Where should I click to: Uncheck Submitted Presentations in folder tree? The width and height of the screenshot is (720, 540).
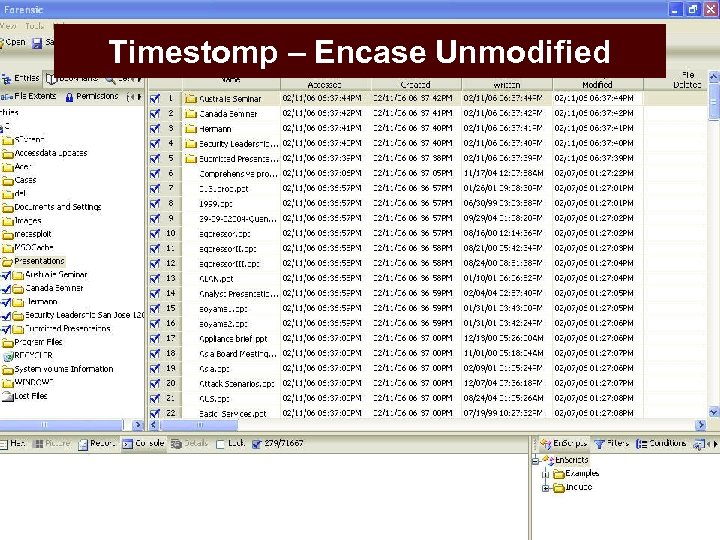click(x=6, y=330)
